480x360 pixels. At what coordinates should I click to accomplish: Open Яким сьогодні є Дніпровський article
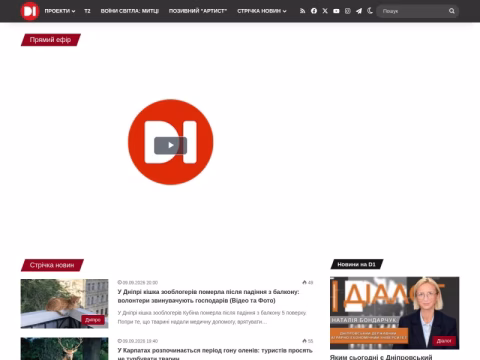tap(381, 357)
